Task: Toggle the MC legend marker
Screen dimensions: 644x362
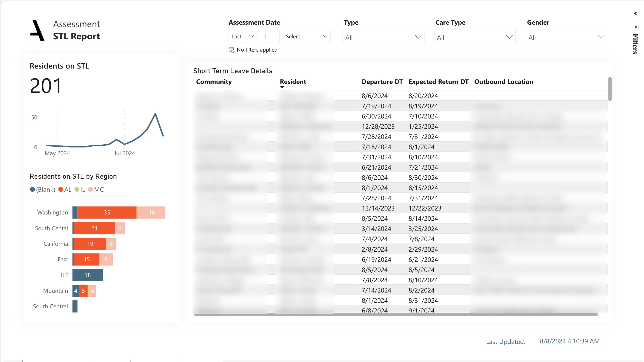Action: point(90,189)
